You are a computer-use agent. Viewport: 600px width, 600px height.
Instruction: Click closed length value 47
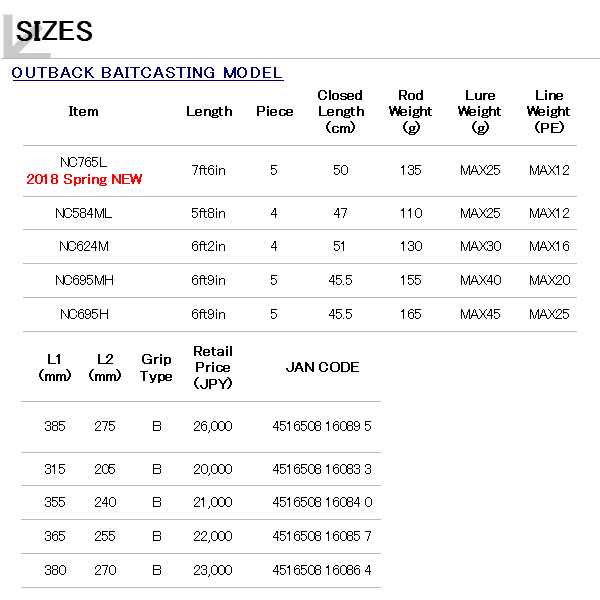340,213
